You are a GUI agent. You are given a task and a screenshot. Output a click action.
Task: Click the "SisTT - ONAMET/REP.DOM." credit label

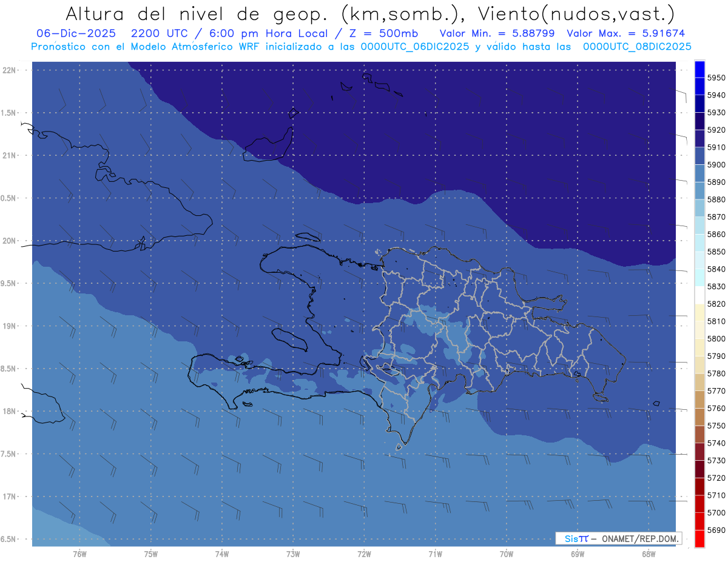point(619,538)
